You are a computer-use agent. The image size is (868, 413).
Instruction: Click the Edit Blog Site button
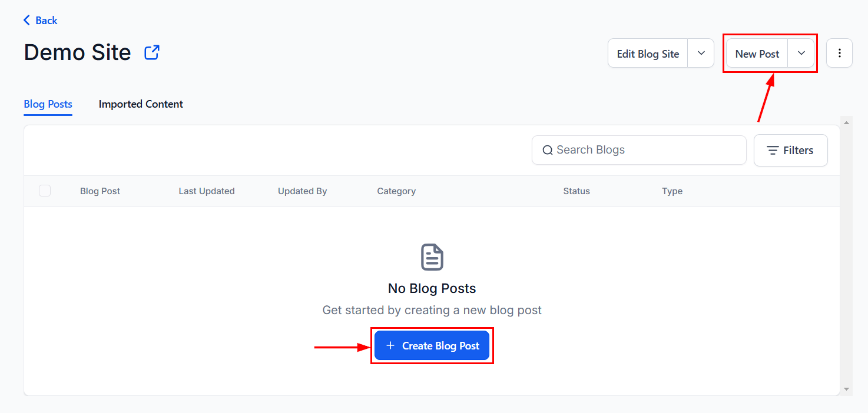coord(648,54)
